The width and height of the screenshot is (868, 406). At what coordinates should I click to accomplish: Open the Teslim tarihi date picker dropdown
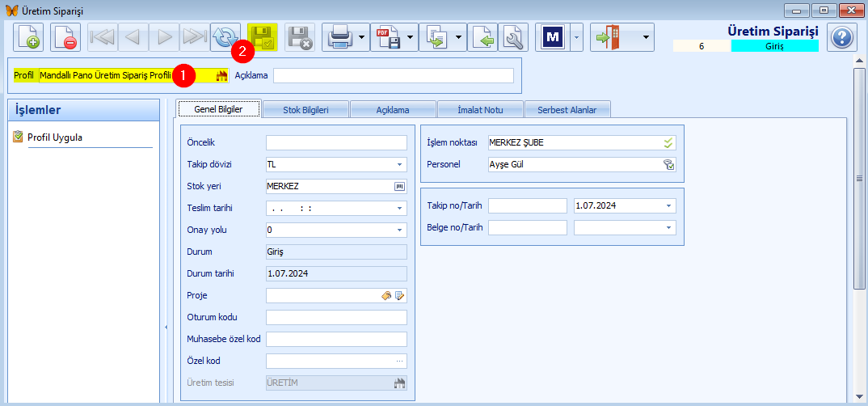[x=400, y=209]
